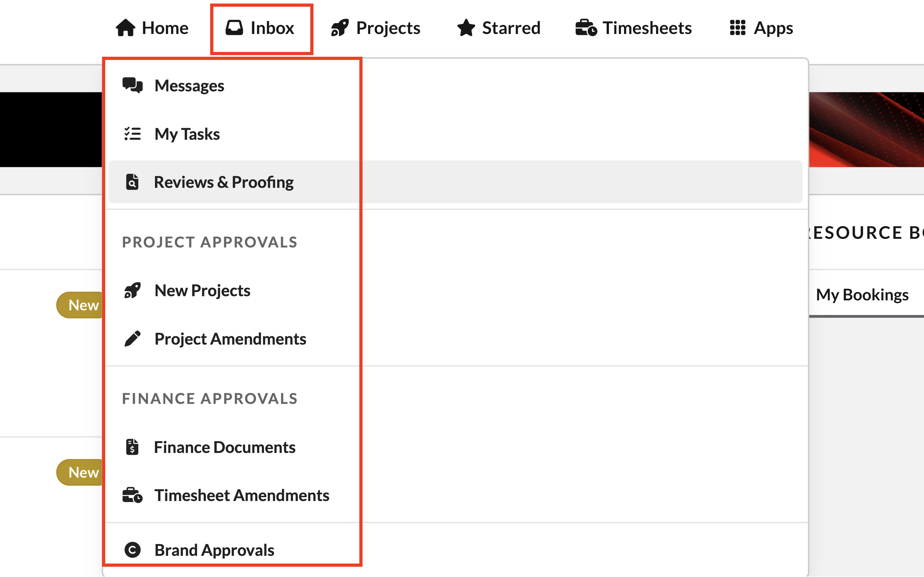The image size is (924, 577).
Task: Choose New Projects under Project Approvals
Action: click(202, 290)
